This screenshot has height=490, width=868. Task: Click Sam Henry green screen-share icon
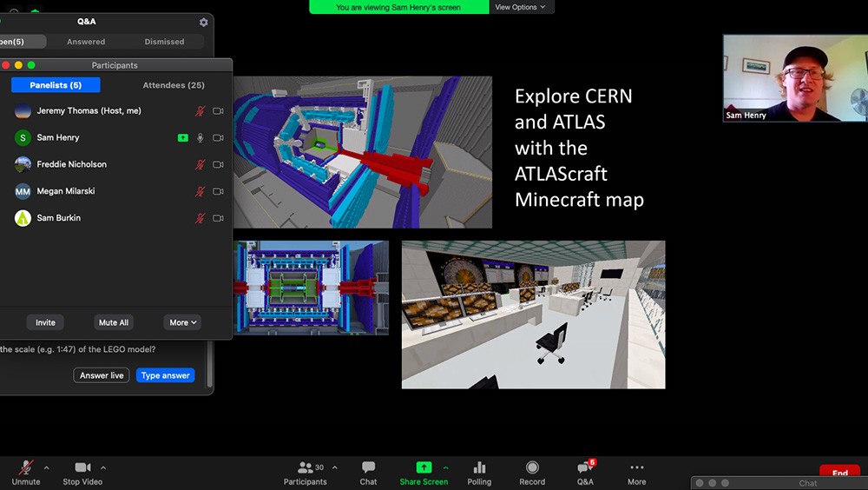pos(182,137)
